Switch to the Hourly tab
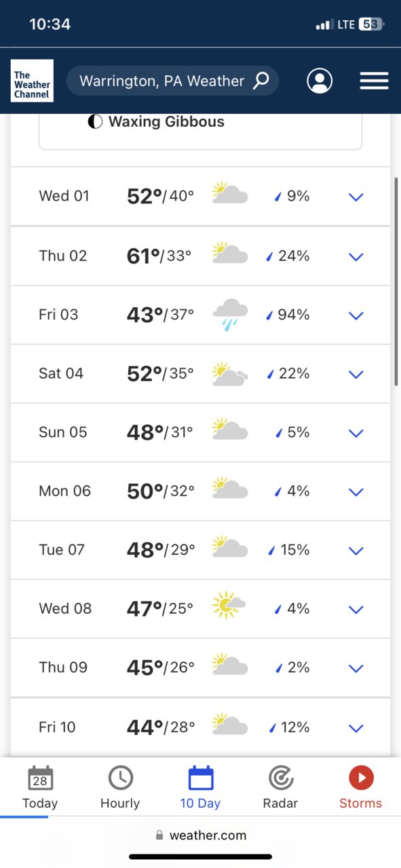The width and height of the screenshot is (401, 868). (120, 787)
